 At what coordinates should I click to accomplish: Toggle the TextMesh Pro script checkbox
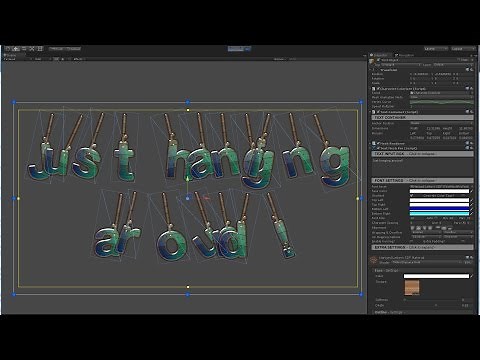[x=378, y=148]
